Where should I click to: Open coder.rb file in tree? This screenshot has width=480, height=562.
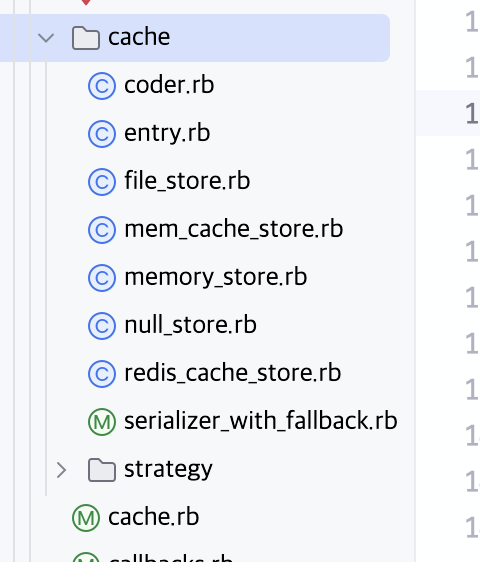tap(169, 85)
